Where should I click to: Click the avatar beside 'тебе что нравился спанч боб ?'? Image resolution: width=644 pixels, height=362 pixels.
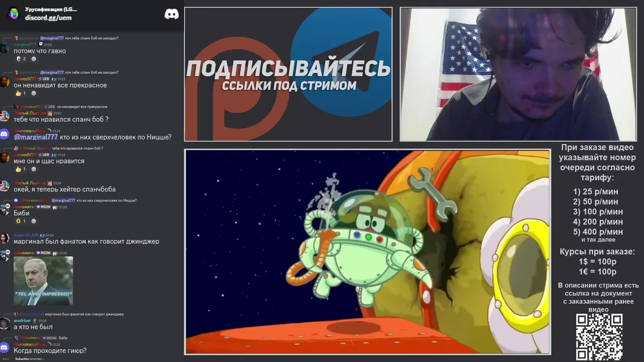pos(4,116)
